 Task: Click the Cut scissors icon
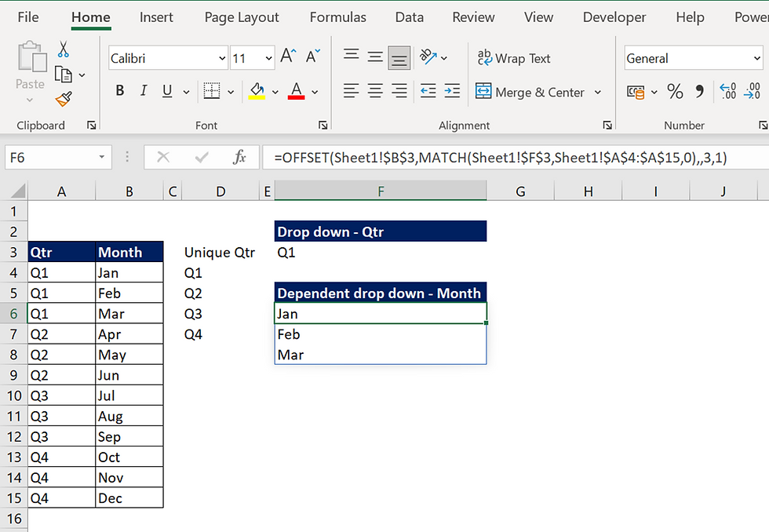click(63, 49)
